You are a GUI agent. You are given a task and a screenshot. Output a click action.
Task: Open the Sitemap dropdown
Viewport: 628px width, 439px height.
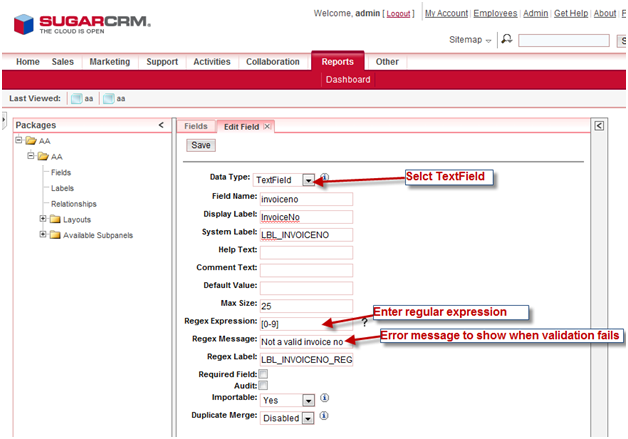[470, 40]
